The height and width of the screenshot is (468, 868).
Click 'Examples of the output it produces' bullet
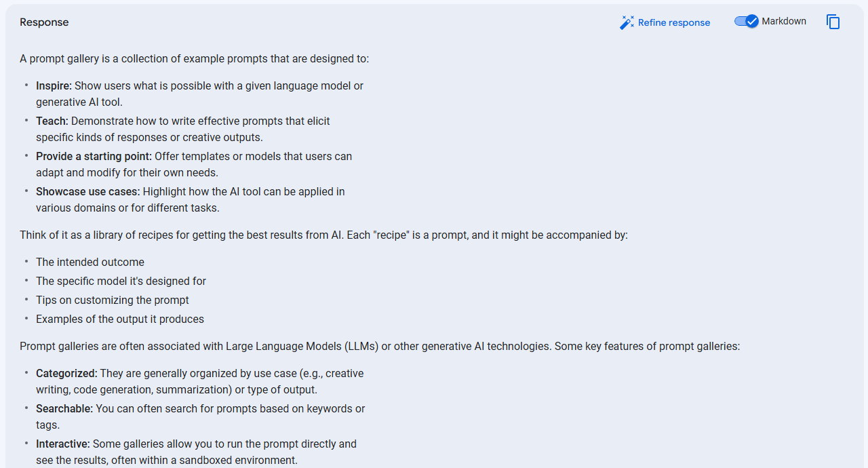120,319
